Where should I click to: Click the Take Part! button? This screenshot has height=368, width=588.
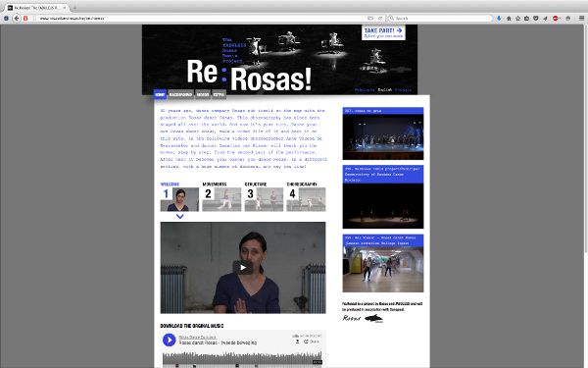pyautogui.click(x=383, y=32)
